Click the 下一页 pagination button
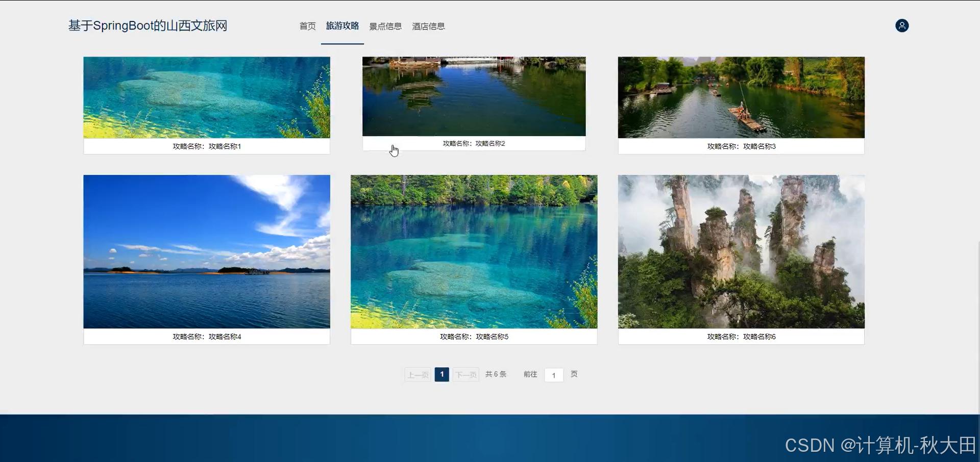 pyautogui.click(x=465, y=374)
